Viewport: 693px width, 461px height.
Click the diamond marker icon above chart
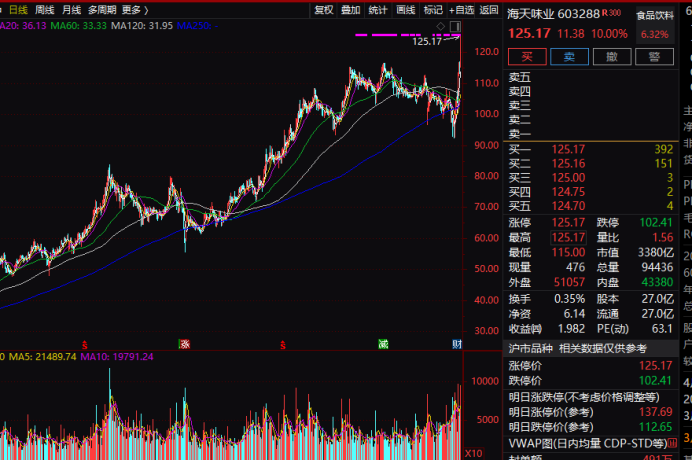click(x=441, y=27)
